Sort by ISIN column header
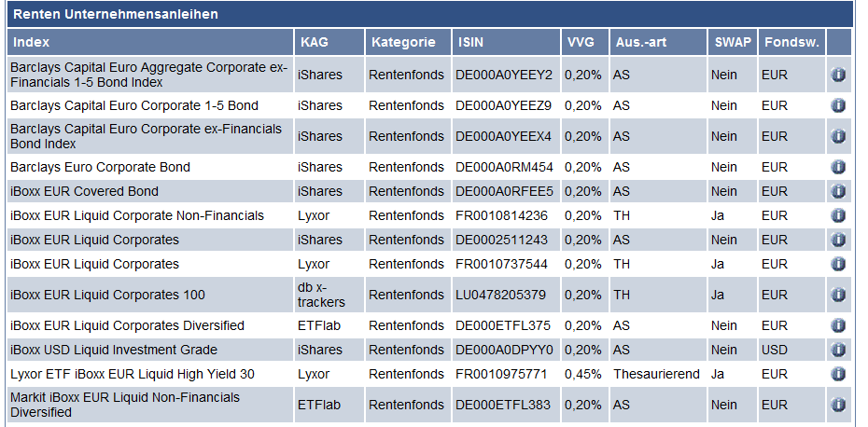 [x=471, y=42]
